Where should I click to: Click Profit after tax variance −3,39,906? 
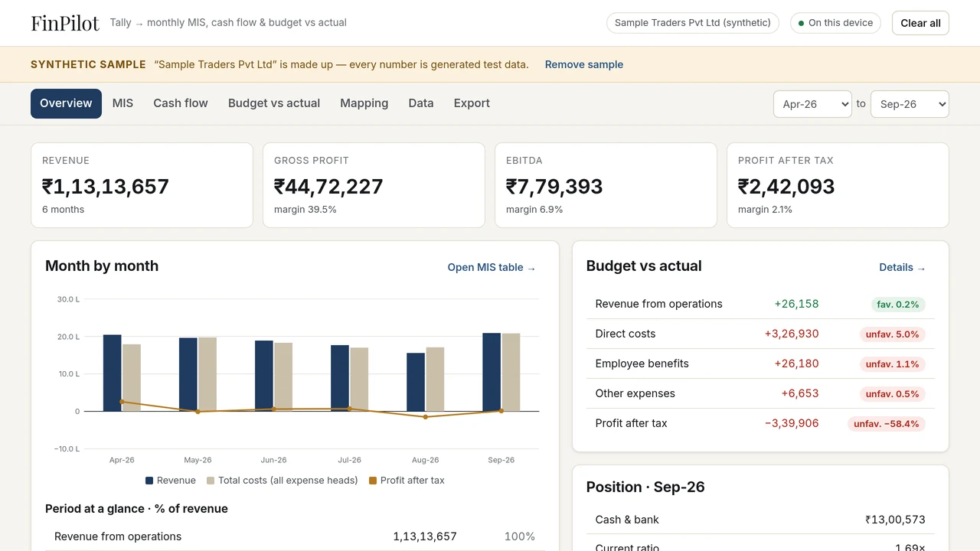click(792, 423)
